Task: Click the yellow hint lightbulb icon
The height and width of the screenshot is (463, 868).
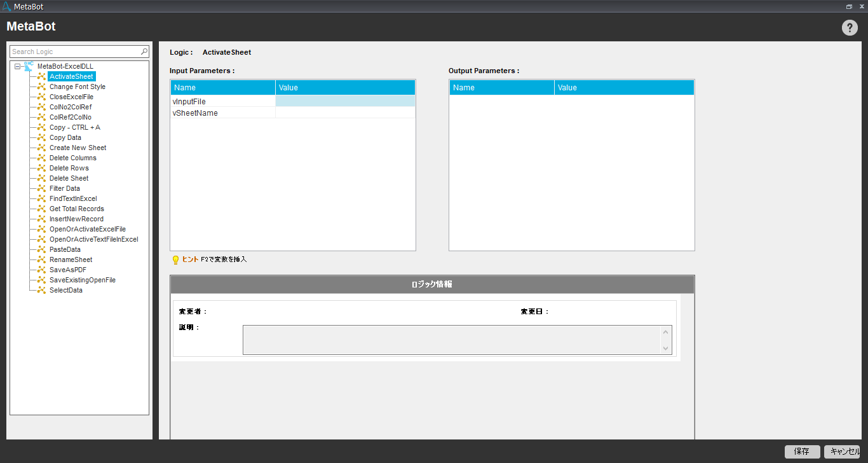Action: tap(176, 260)
